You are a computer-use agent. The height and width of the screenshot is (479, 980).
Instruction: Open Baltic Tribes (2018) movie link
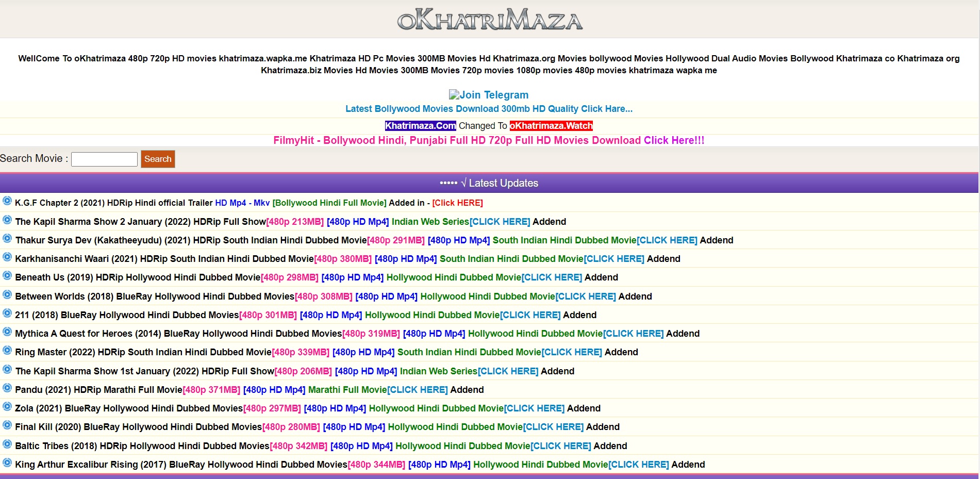point(142,446)
